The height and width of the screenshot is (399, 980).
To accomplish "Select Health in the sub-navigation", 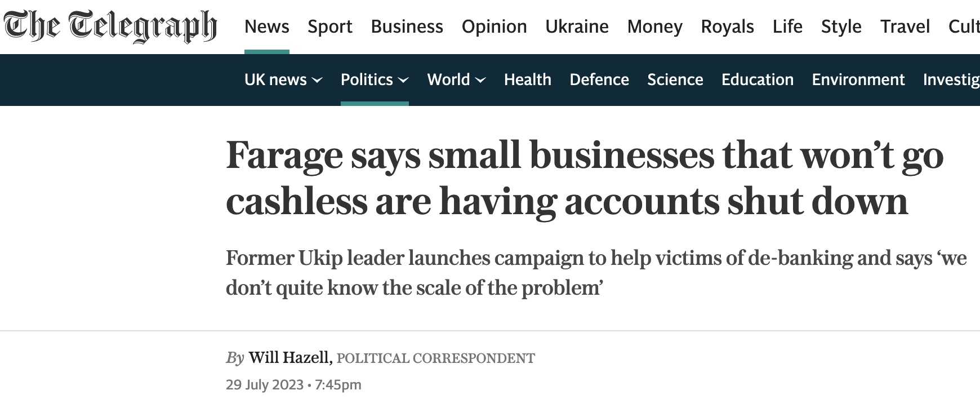I will pos(527,79).
